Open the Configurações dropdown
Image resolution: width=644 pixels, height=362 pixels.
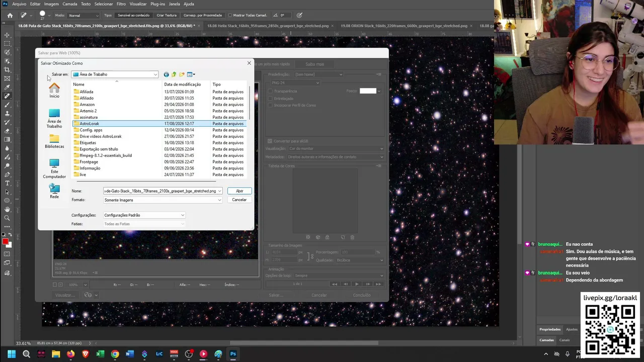point(144,215)
